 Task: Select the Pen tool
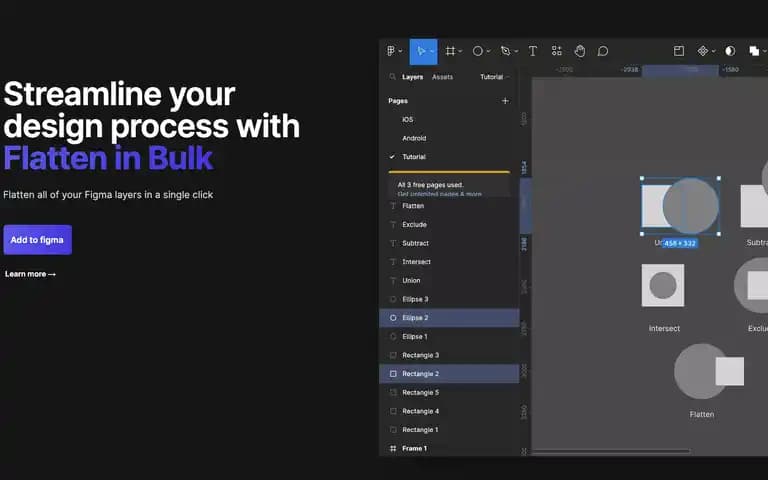[505, 51]
